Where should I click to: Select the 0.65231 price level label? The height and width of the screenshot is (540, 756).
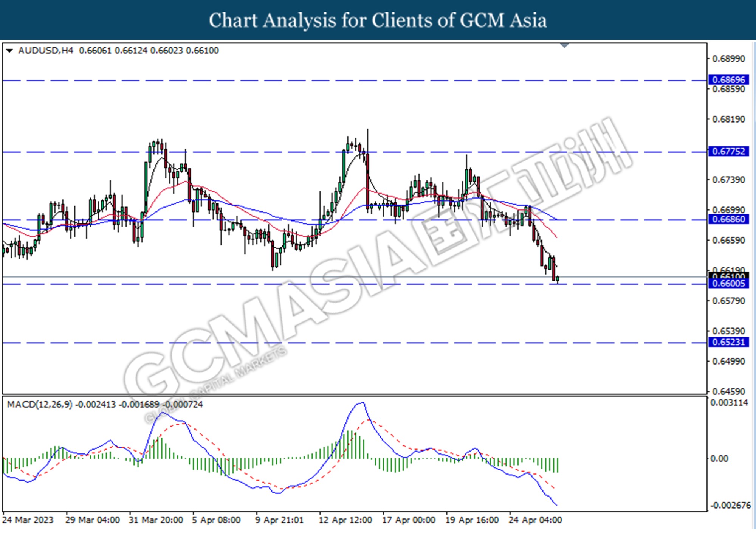[728, 342]
